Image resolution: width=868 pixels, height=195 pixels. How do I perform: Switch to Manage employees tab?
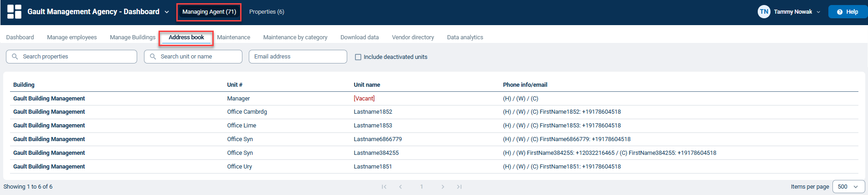coord(72,37)
